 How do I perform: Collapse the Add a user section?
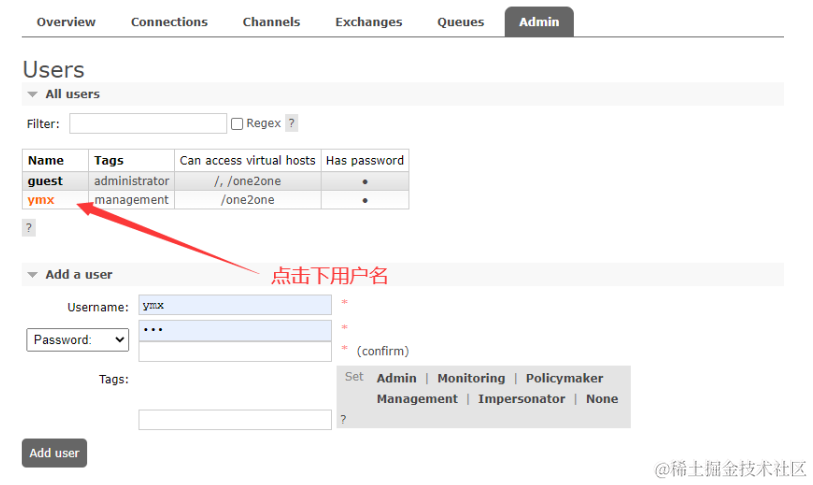78,275
